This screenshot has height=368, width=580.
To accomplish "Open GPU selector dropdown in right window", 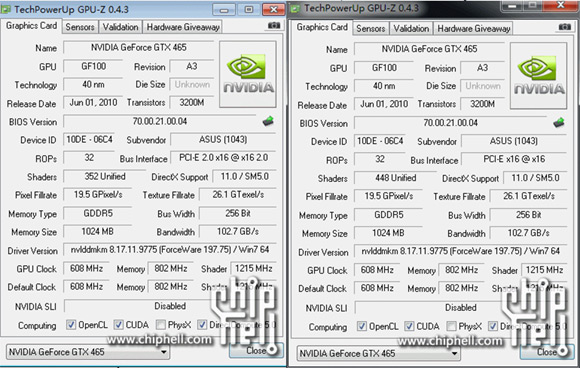I will tap(378, 353).
